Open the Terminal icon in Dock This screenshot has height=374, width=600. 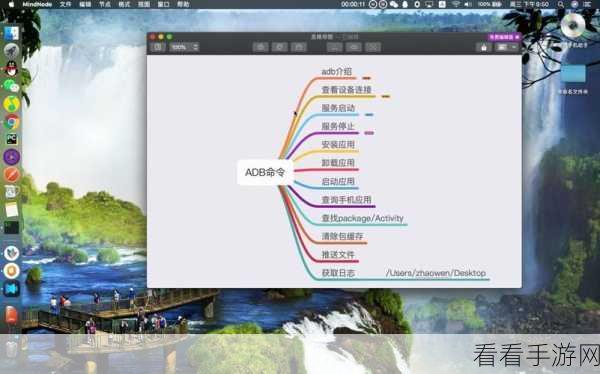pyautogui.click(x=11, y=227)
